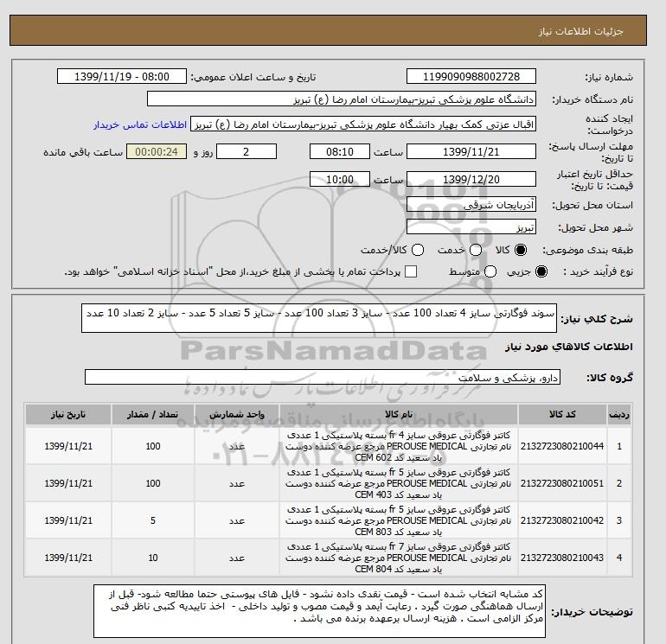Click the announcement date field 1399/11/19 - 08:00
666x644 pixels.
click(121, 76)
